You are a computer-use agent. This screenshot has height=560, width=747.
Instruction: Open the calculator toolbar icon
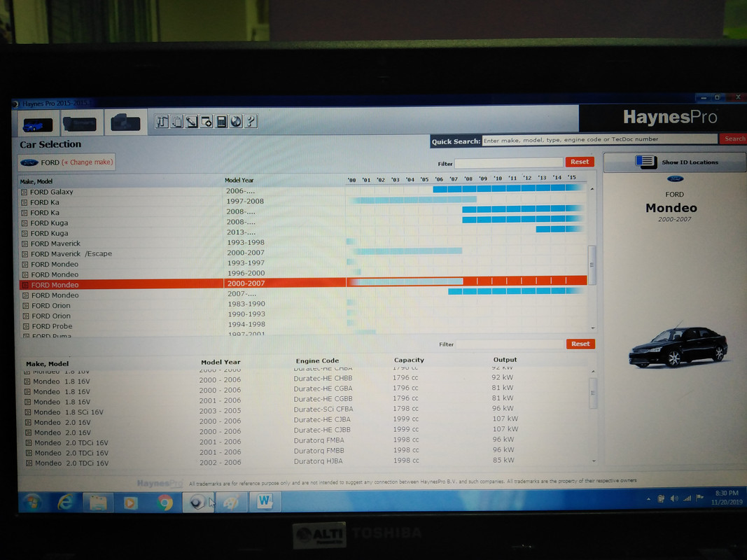pos(221,122)
